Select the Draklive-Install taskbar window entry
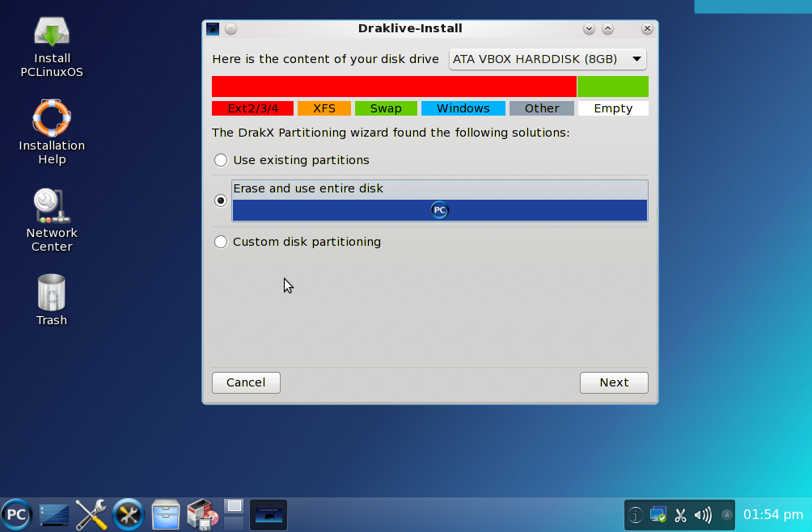Viewport: 812px width, 532px height. [269, 515]
